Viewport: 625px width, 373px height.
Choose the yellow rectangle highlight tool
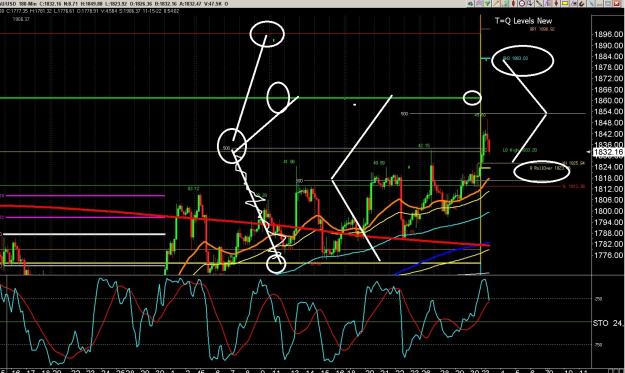565,3
